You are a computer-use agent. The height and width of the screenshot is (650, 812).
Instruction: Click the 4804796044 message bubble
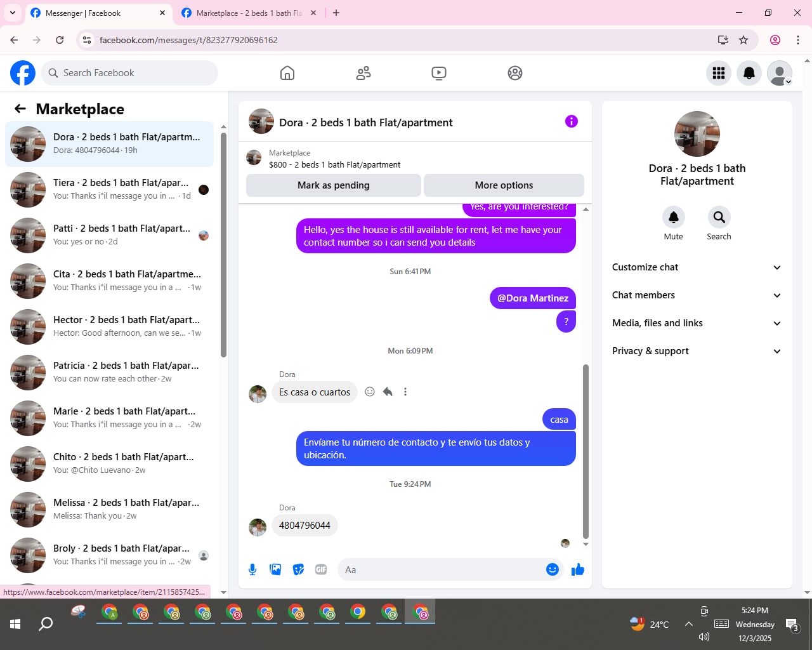(x=304, y=526)
